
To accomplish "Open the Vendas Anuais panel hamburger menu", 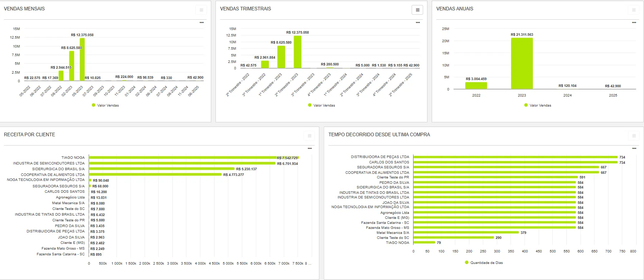I will pyautogui.click(x=634, y=10).
